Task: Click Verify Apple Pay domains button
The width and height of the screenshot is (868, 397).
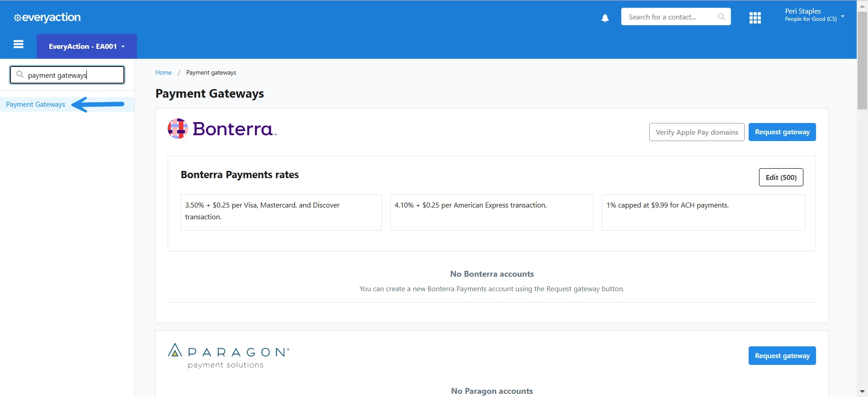Action: click(697, 132)
